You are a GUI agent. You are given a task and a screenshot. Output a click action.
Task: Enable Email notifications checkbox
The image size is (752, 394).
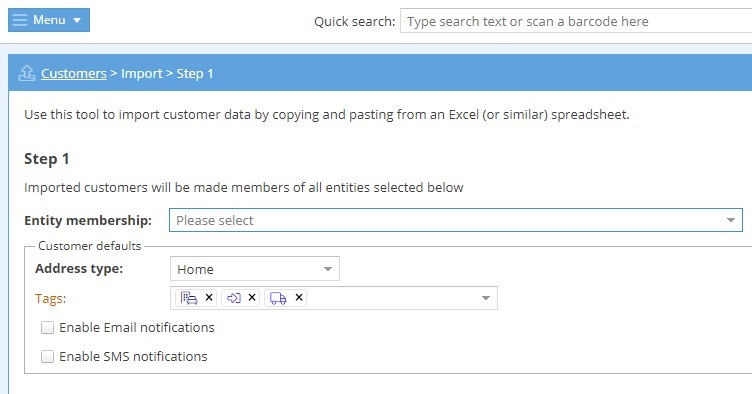click(x=47, y=327)
